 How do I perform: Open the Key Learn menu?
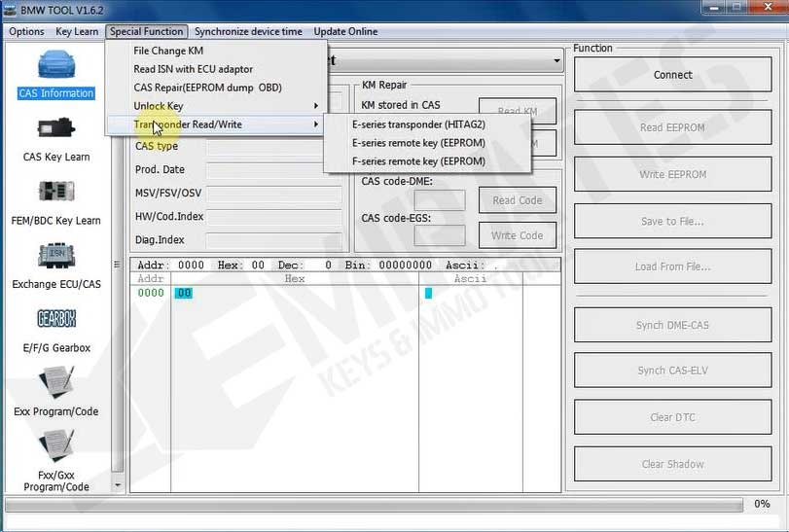coord(77,32)
